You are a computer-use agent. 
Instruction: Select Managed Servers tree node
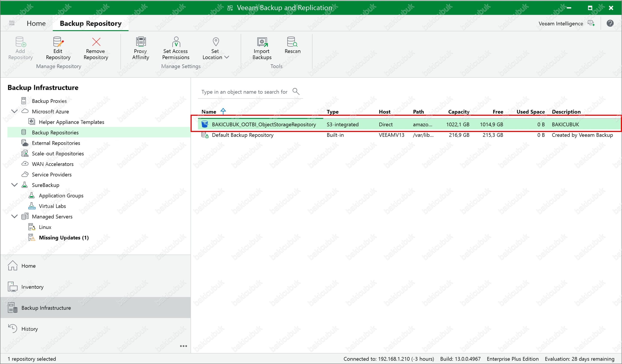52,217
